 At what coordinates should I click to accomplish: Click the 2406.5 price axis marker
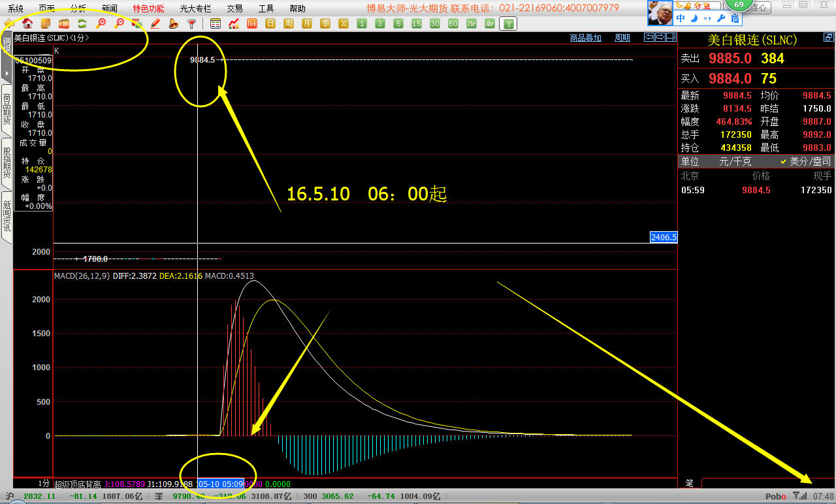pyautogui.click(x=664, y=238)
